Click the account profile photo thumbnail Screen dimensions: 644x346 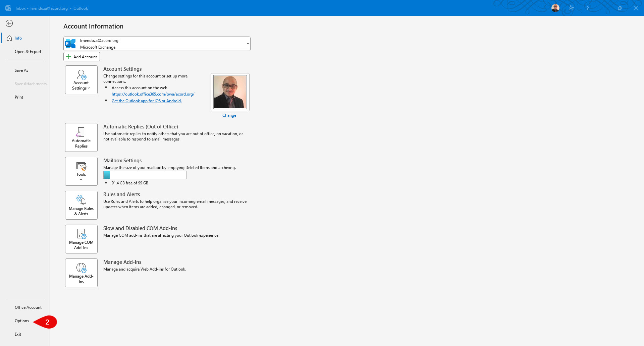[x=230, y=92]
